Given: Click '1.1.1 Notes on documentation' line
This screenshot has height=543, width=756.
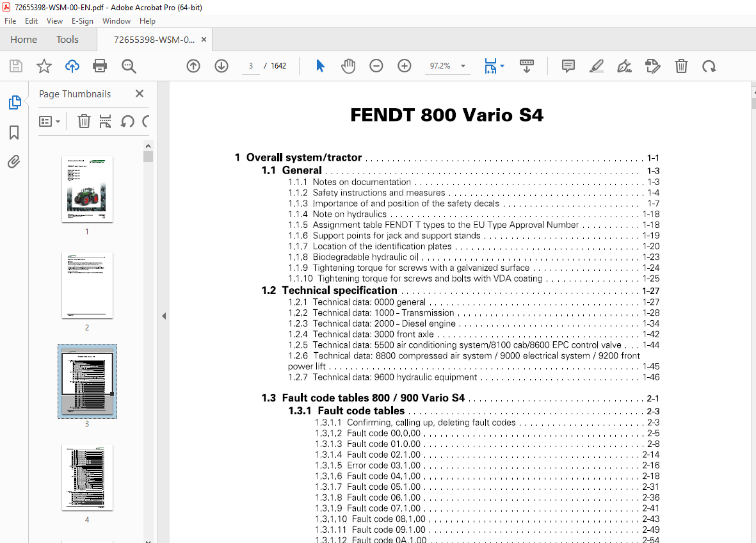Looking at the screenshot, I should tap(474, 182).
